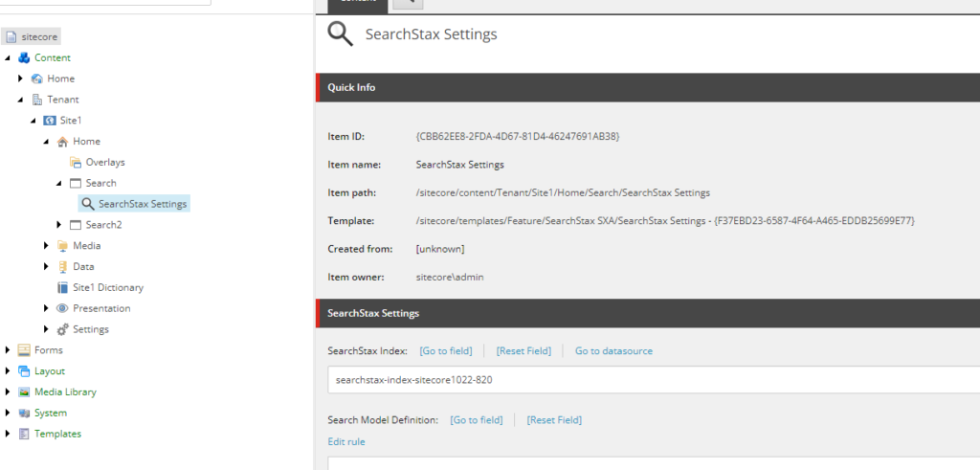Select the sitecore root tree item

pos(39,37)
